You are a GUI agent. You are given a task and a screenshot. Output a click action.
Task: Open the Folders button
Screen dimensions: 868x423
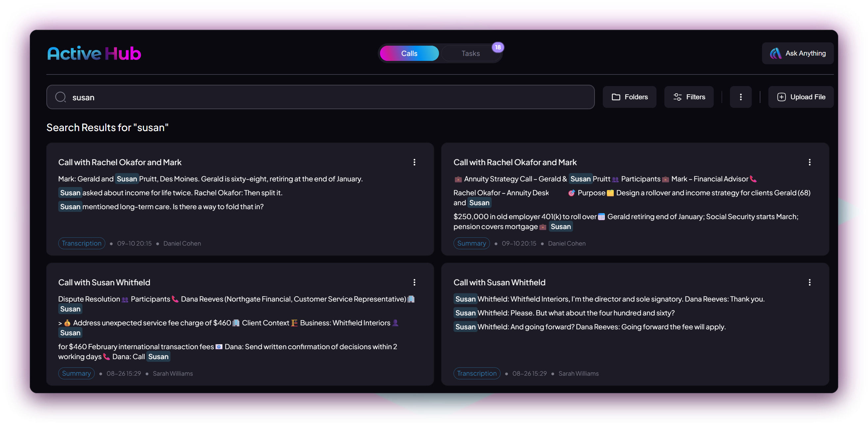[629, 97]
